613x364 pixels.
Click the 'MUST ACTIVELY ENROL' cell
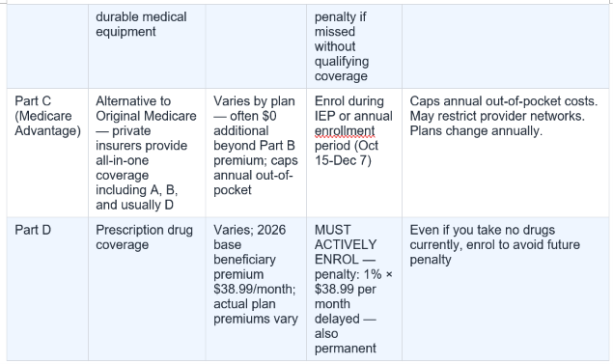click(x=354, y=289)
